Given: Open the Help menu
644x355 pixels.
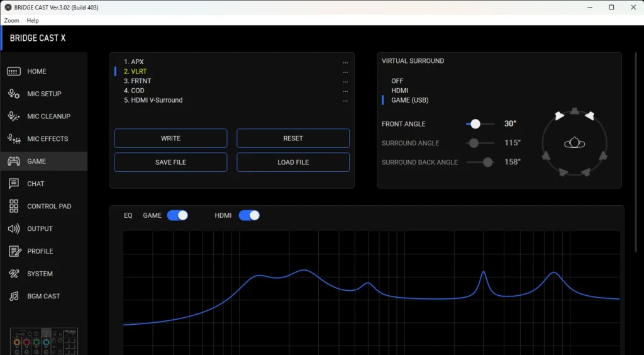Looking at the screenshot, I should tap(33, 21).
